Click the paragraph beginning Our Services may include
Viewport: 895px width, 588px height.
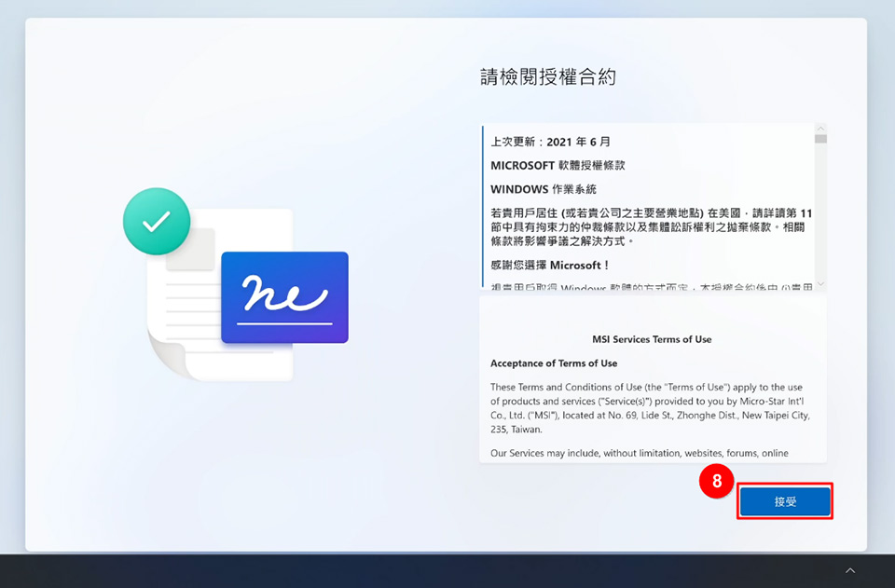click(640, 453)
